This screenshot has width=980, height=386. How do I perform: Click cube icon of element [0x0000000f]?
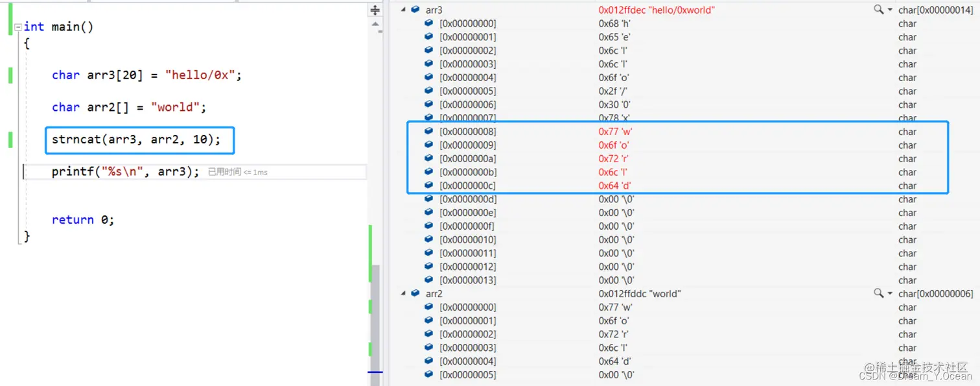pyautogui.click(x=428, y=226)
